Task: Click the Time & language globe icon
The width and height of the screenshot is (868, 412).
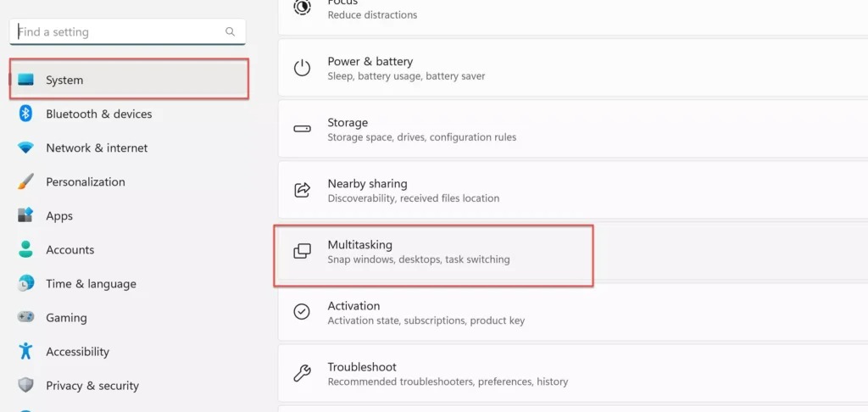Action: tap(25, 283)
